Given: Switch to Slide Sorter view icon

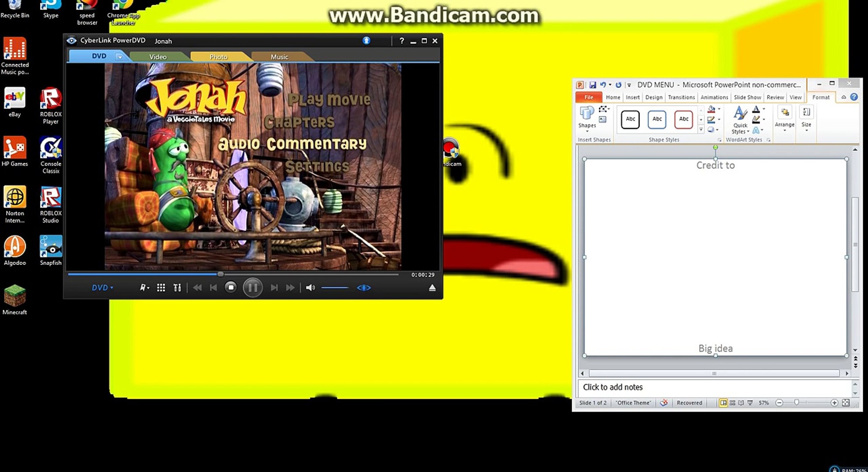Looking at the screenshot, I should pyautogui.click(x=733, y=403).
